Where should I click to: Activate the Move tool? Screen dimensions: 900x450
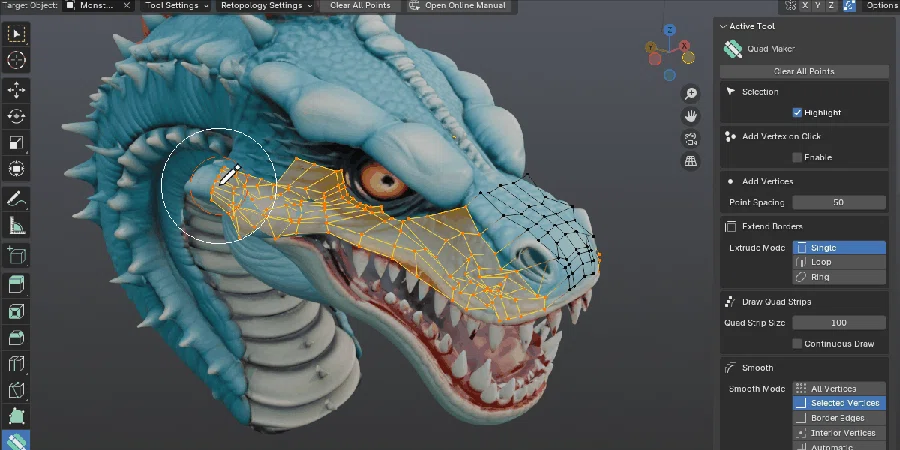(x=16, y=90)
